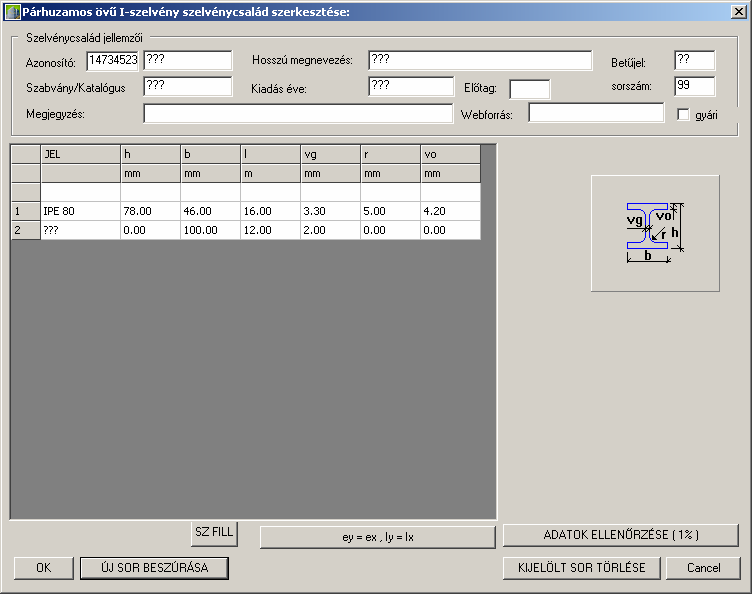The width and height of the screenshot is (752, 594).
Task: Click the Cancel button
Action: point(703,568)
